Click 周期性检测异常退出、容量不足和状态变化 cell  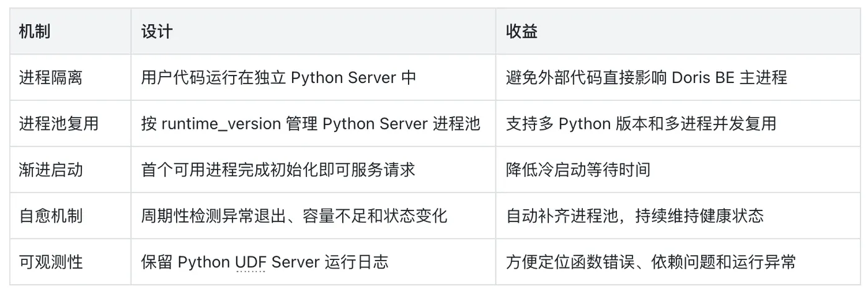[x=313, y=215]
